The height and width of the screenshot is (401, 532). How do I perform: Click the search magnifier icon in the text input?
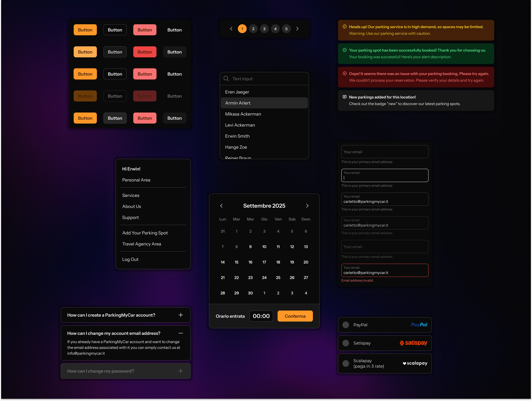pyautogui.click(x=226, y=79)
